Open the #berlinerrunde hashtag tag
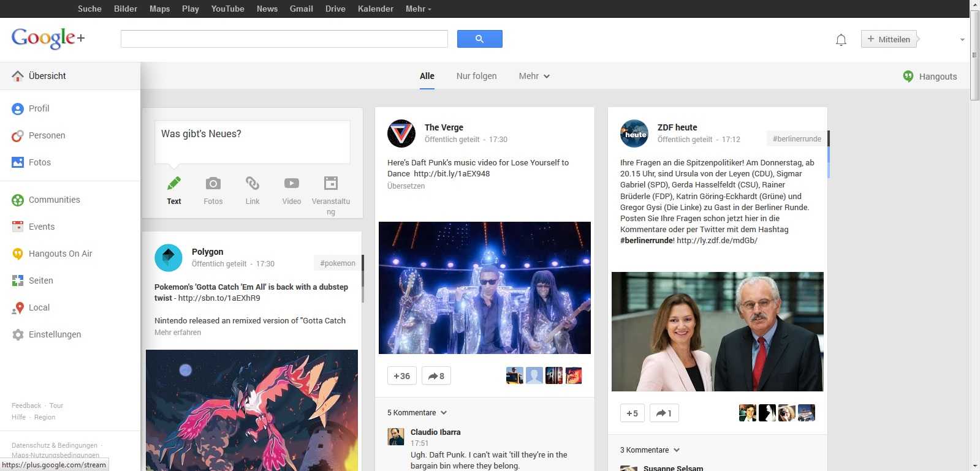 797,139
